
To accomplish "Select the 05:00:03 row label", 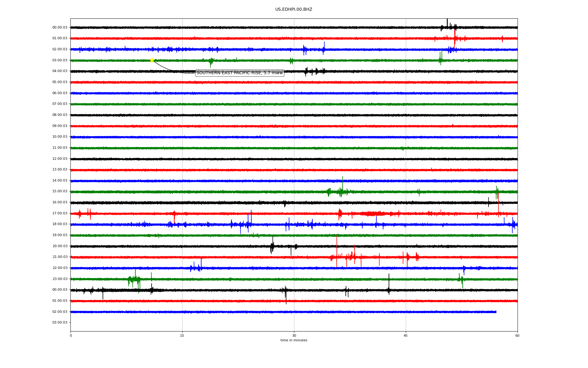I will [x=60, y=82].
